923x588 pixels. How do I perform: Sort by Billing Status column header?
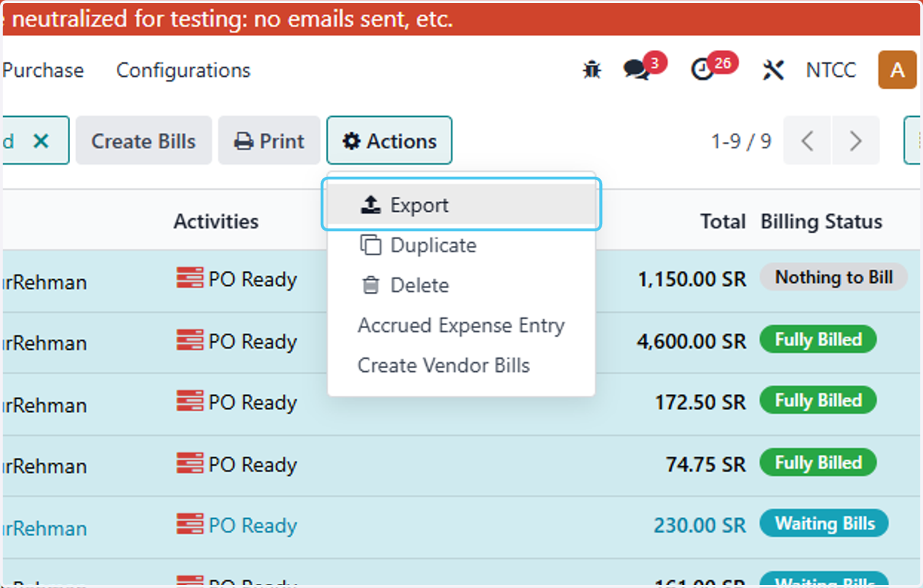pos(821,221)
